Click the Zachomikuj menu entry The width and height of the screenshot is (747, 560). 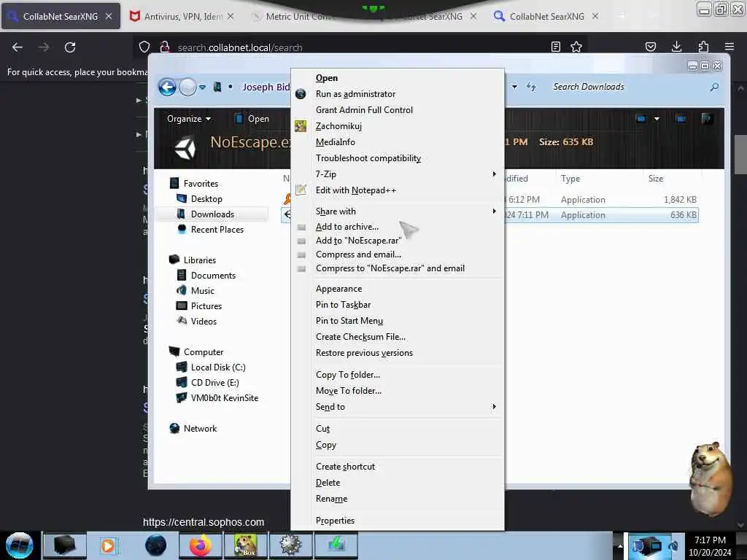tap(398, 125)
